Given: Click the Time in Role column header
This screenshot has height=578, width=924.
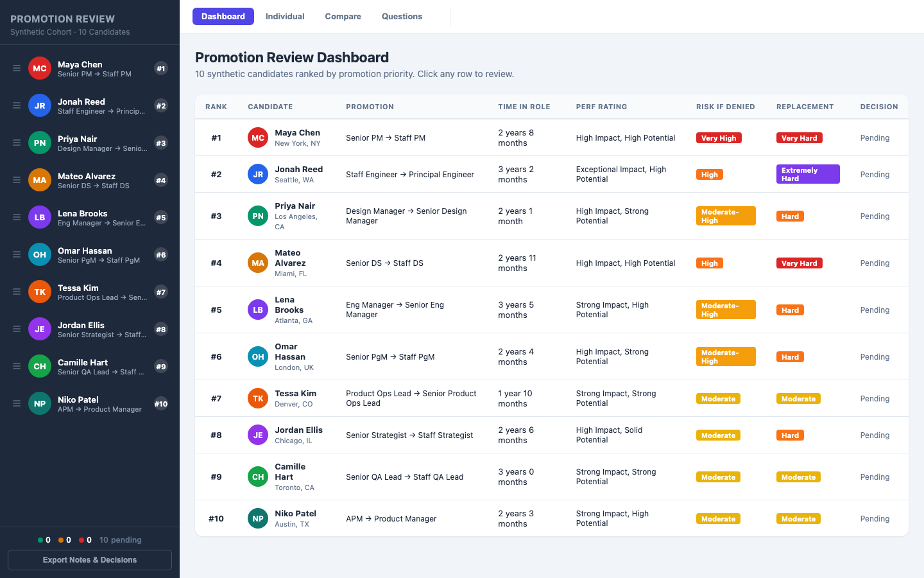Looking at the screenshot, I should click(524, 107).
